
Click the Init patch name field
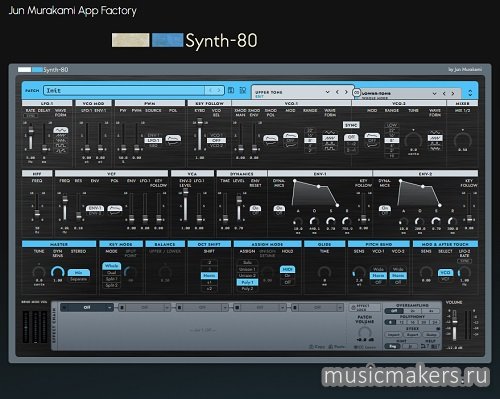[x=125, y=90]
